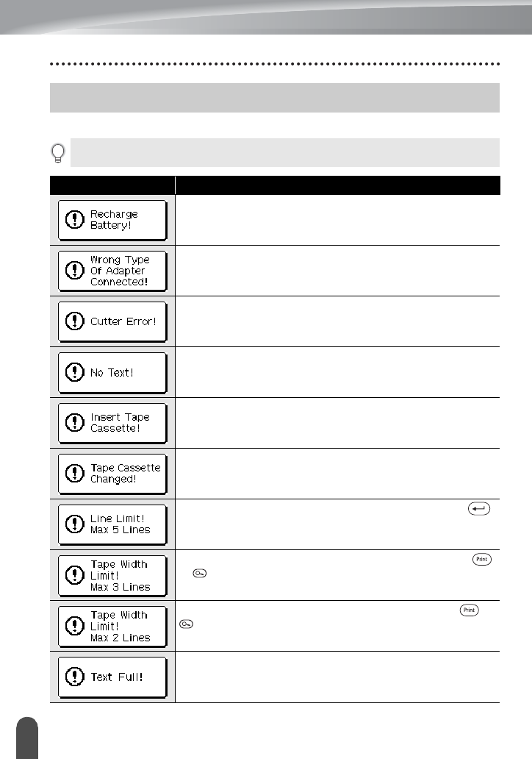This screenshot has height=759, width=532.
Task: Click the warning icon in the Wrong Type Of Adapter message
Action: click(74, 271)
